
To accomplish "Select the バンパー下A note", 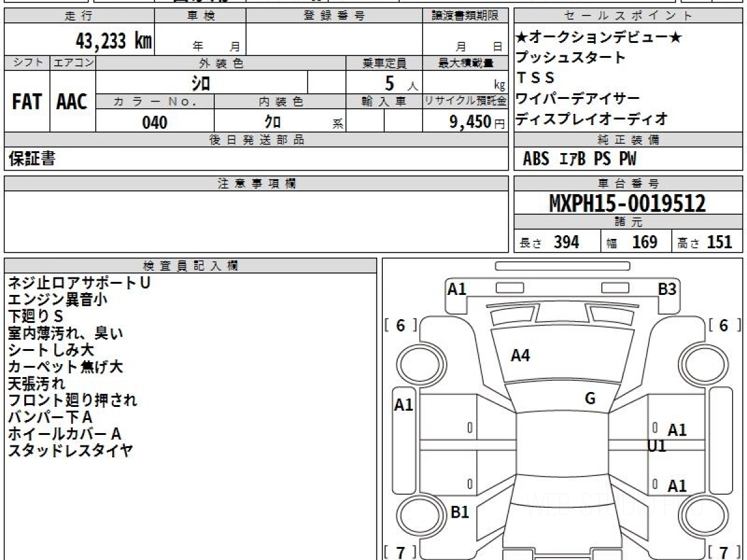I will click(50, 418).
